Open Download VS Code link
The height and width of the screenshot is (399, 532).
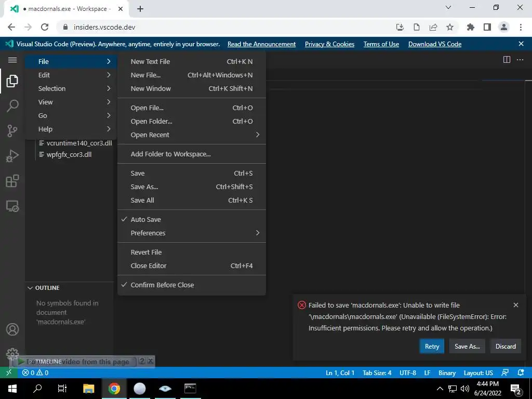click(x=435, y=44)
